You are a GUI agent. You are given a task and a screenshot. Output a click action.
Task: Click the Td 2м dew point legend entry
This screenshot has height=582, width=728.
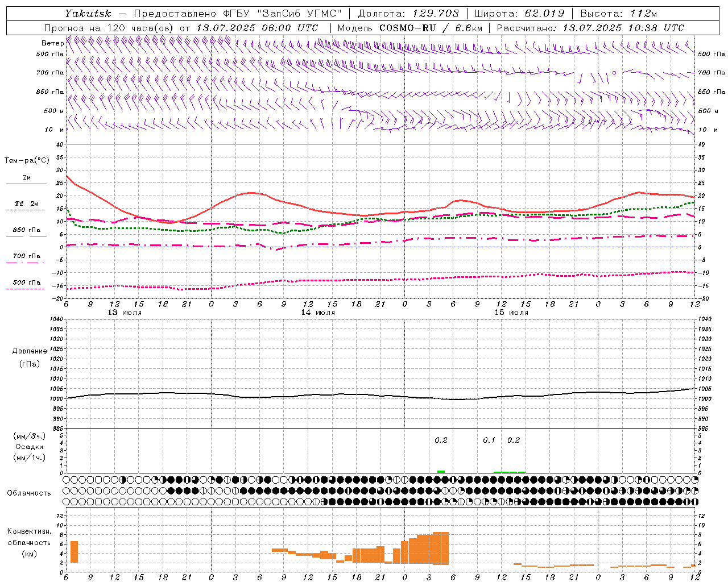tap(26, 203)
